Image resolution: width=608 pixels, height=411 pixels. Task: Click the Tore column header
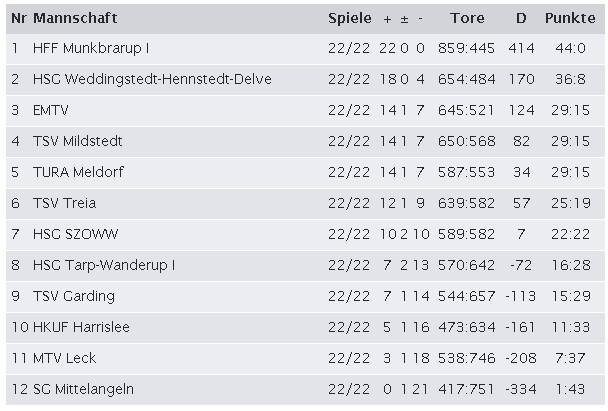click(467, 18)
